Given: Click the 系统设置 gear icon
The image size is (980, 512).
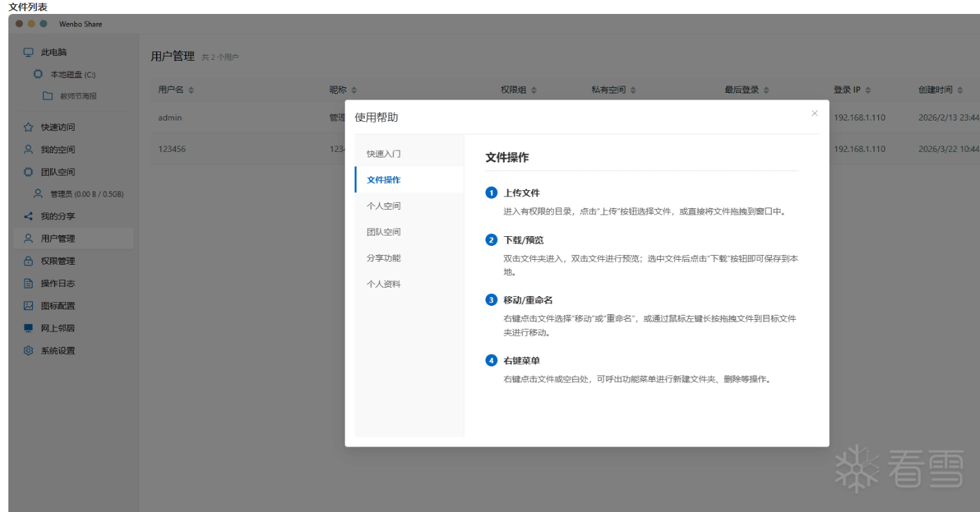Looking at the screenshot, I should tap(29, 351).
